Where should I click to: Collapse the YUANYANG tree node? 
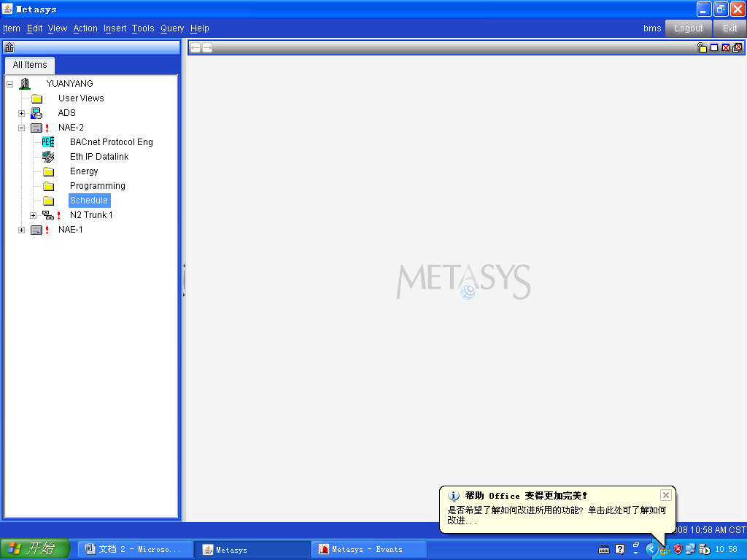point(10,84)
